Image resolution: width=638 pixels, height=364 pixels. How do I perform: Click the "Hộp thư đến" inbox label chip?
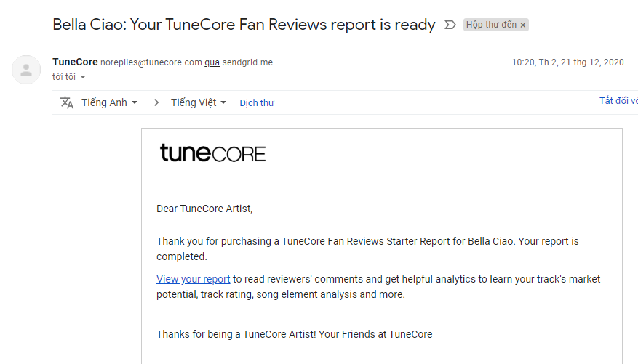pos(491,25)
